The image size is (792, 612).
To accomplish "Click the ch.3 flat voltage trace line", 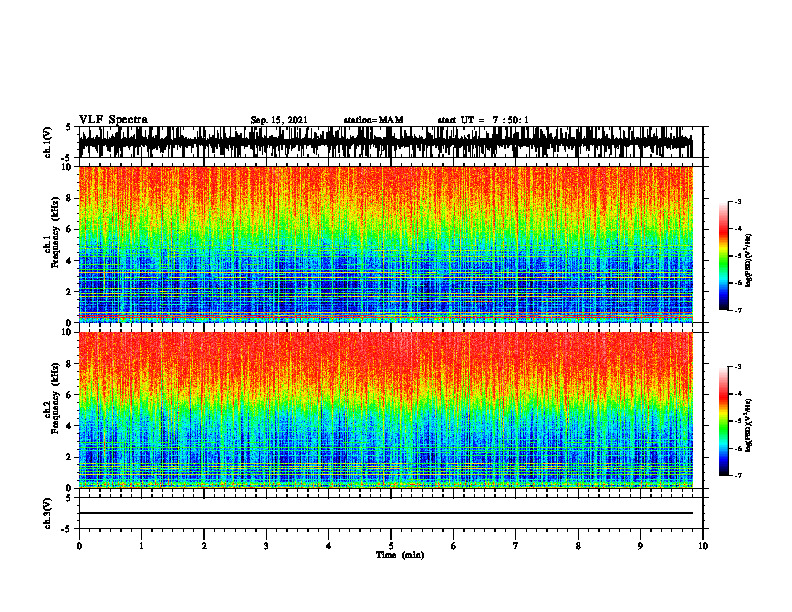I will [385, 513].
